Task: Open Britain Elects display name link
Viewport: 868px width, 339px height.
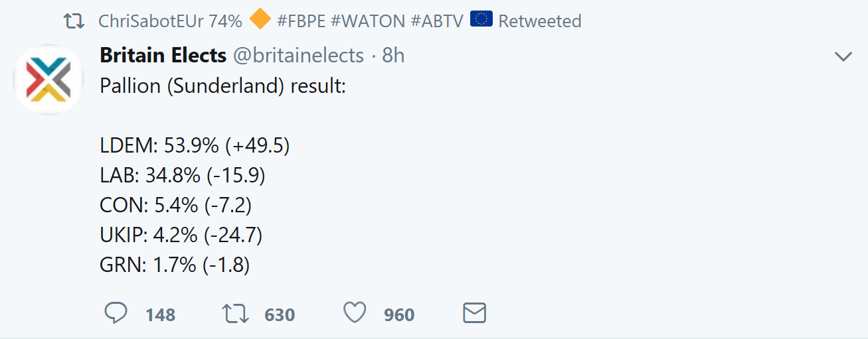Action: pyautogui.click(x=163, y=55)
